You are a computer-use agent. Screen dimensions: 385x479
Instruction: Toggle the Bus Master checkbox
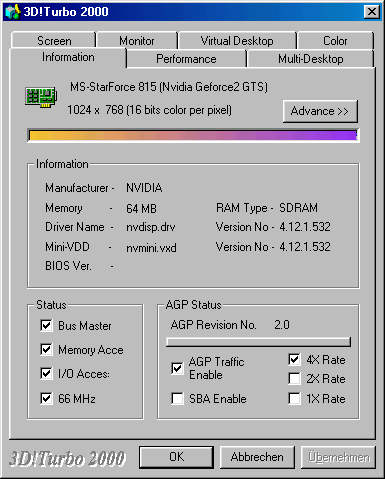click(46, 325)
